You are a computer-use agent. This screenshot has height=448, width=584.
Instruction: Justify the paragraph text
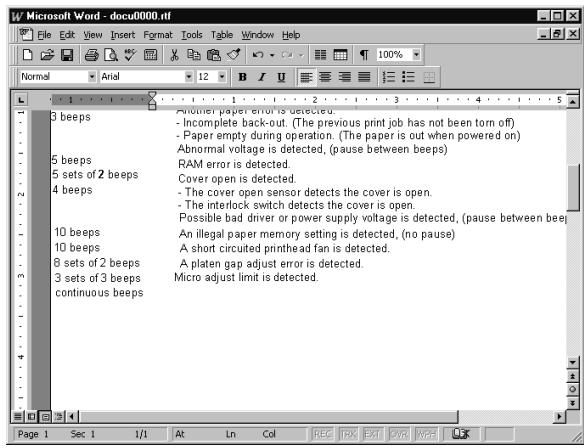[364, 77]
